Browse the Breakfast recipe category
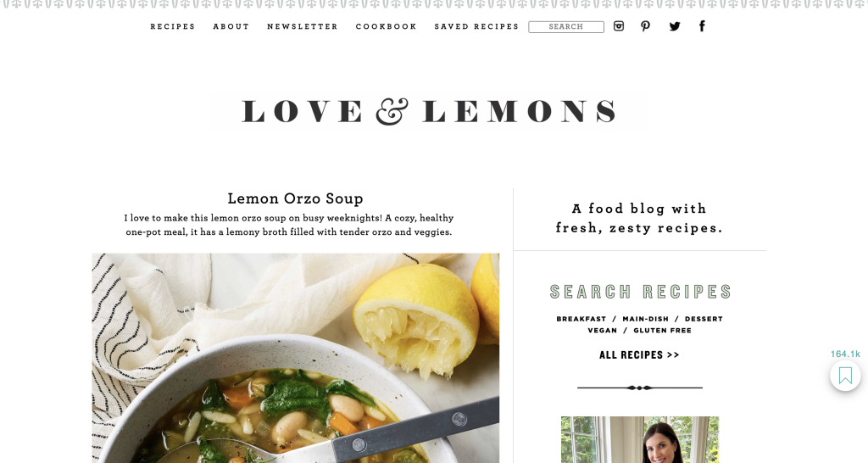This screenshot has height=463, width=868. (x=581, y=319)
